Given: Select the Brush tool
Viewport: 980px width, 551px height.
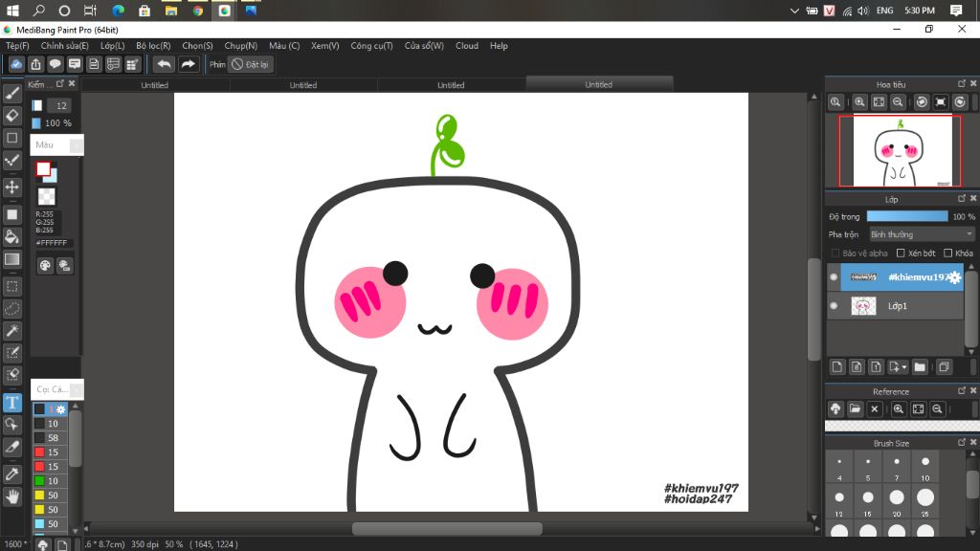Looking at the screenshot, I should pyautogui.click(x=12, y=93).
